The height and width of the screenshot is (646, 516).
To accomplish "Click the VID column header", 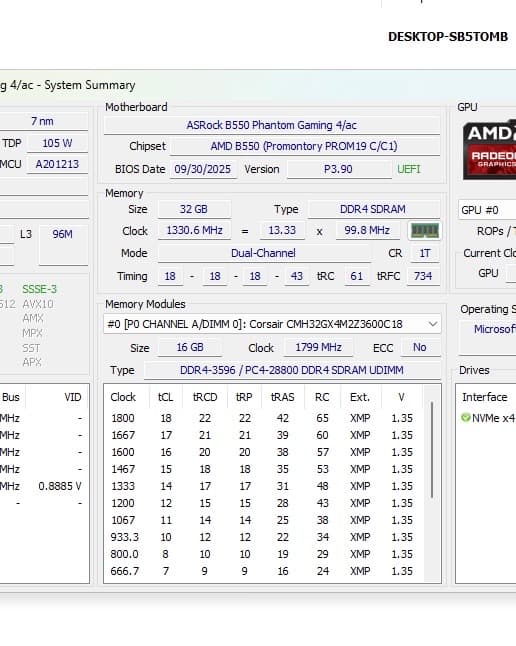I will click(x=73, y=397).
